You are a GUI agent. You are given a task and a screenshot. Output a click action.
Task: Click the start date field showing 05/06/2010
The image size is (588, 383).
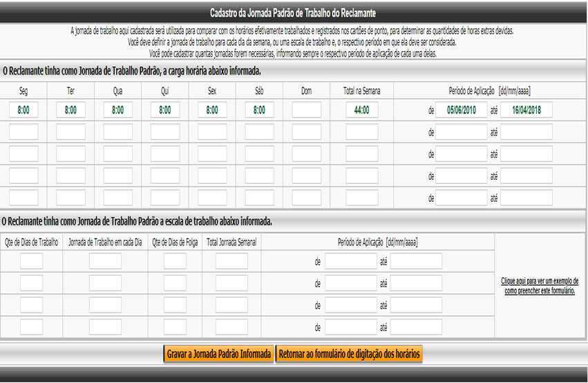[461, 110]
